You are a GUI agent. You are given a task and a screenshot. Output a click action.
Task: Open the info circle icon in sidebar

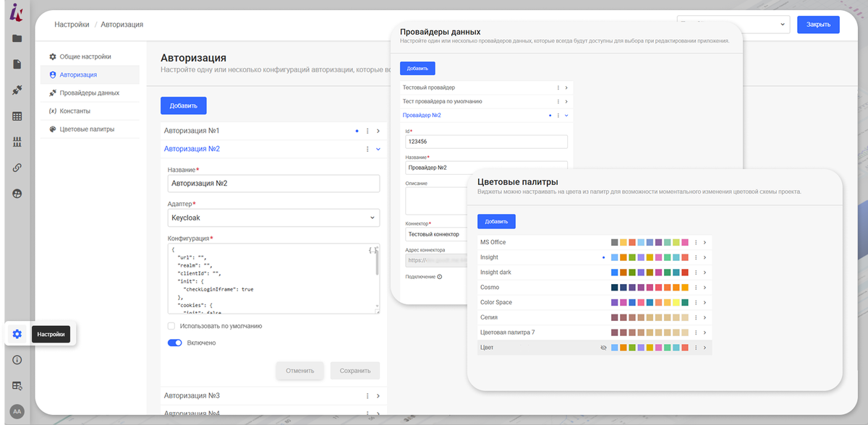click(x=17, y=360)
